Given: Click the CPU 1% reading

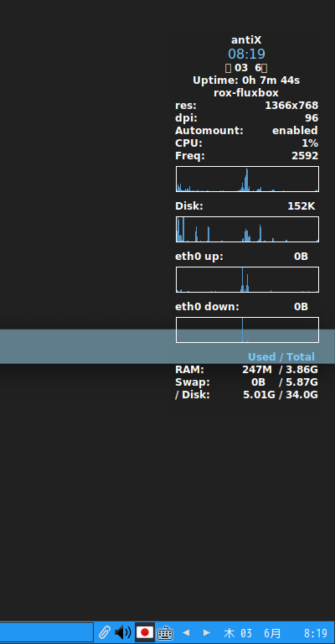Looking at the screenshot, I should tap(246, 143).
